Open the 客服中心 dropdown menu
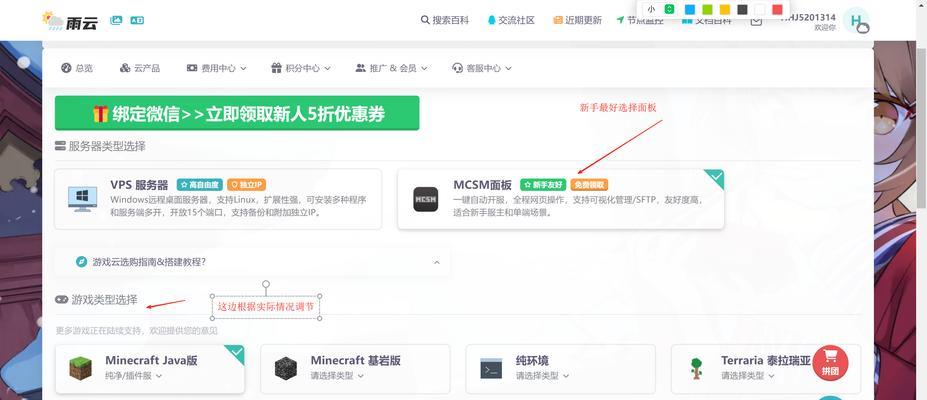Viewport: 927px width, 400px height. pyautogui.click(x=482, y=68)
